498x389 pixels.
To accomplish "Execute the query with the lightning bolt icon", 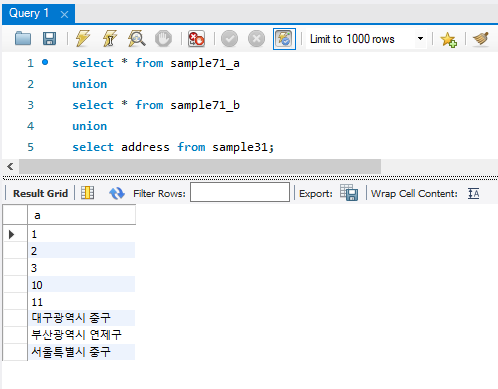I will coord(83,38).
